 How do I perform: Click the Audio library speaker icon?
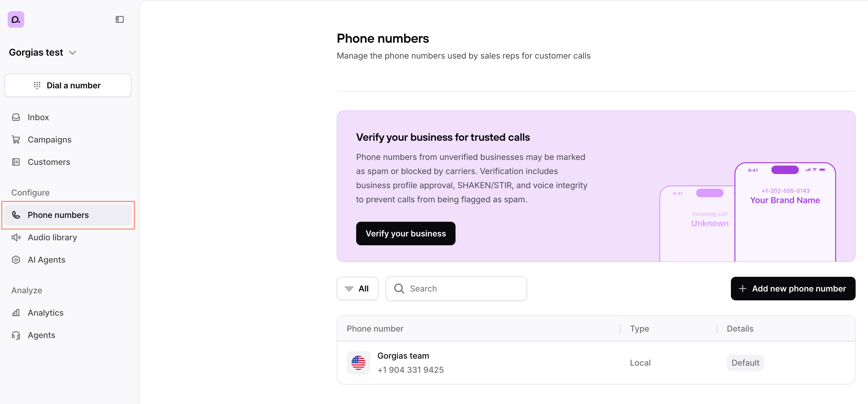[x=16, y=237]
